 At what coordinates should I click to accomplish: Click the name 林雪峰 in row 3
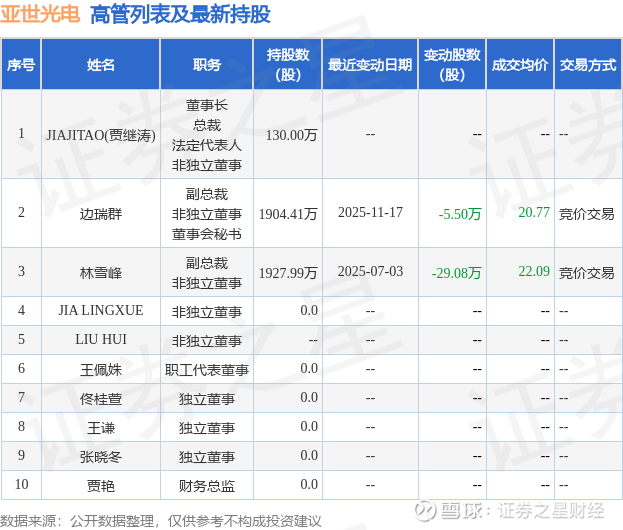(101, 273)
